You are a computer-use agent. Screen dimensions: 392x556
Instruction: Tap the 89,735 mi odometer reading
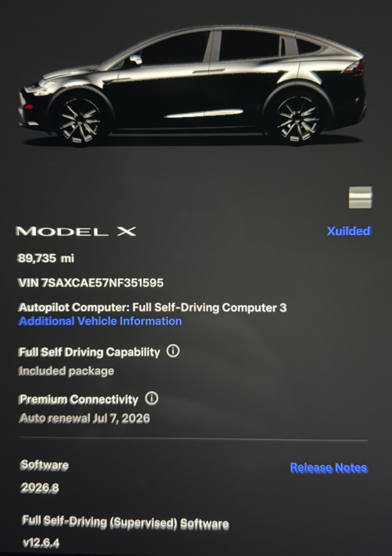[45, 259]
